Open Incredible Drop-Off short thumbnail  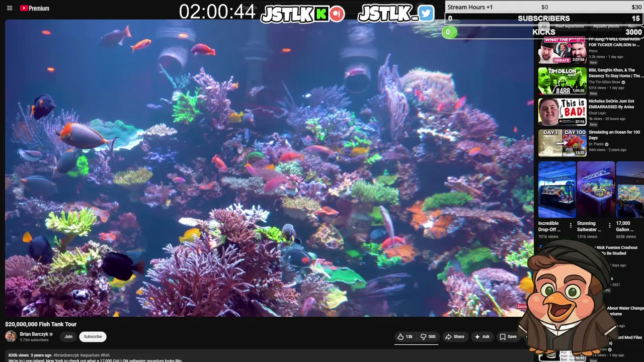(557, 190)
